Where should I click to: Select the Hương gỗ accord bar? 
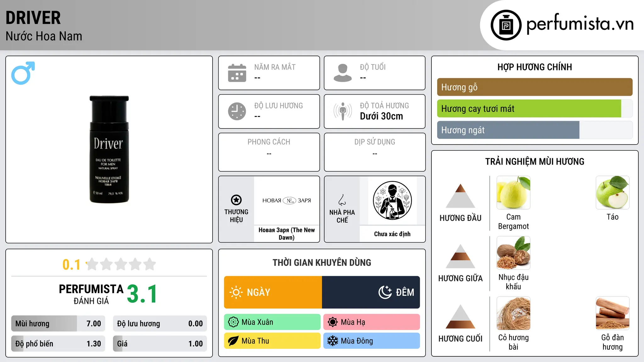pyautogui.click(x=535, y=87)
